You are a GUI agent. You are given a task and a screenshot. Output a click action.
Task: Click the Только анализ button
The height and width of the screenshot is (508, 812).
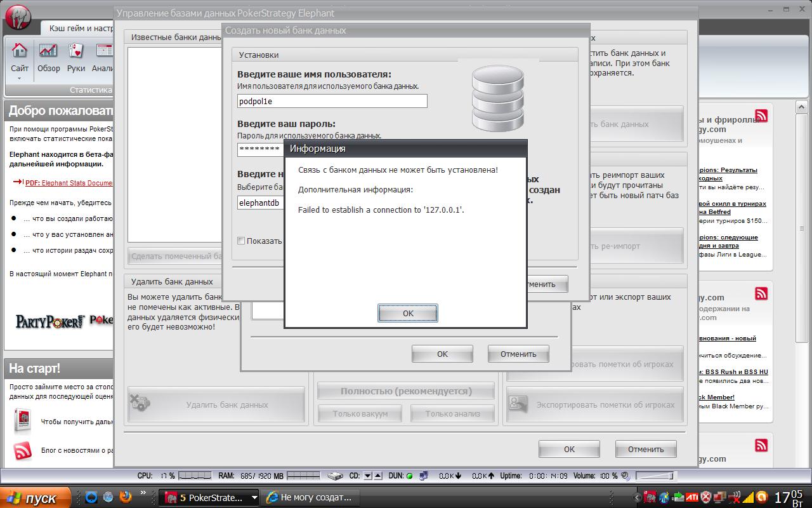[x=452, y=414]
